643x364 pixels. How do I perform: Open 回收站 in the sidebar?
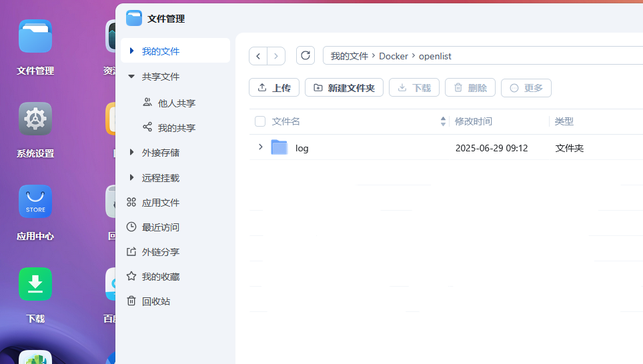155,301
